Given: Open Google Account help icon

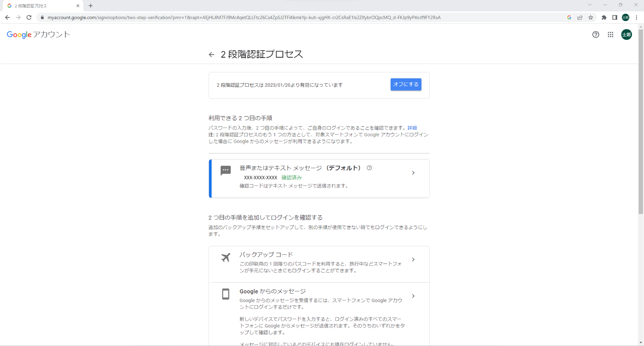Looking at the screenshot, I should click(x=596, y=35).
